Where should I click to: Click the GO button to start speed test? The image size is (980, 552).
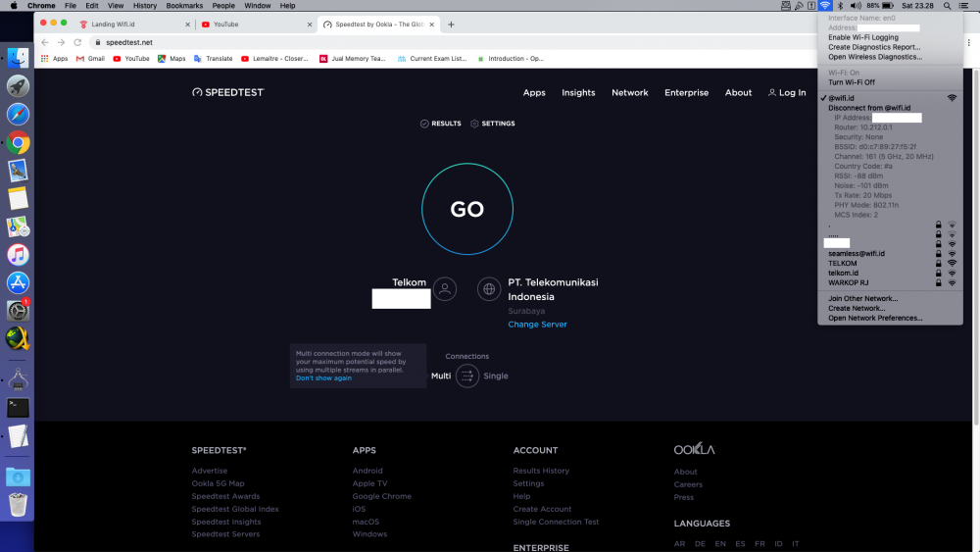466,209
